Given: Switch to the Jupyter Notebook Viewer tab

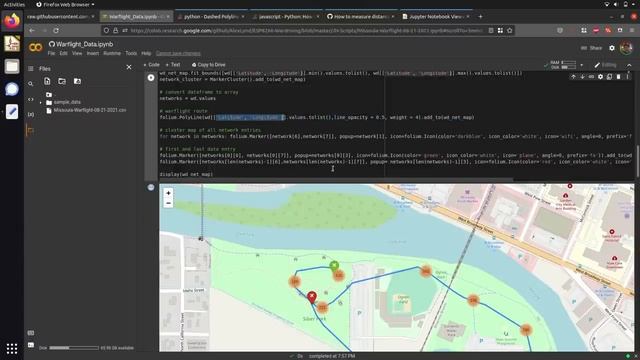Looking at the screenshot, I should [x=436, y=17].
